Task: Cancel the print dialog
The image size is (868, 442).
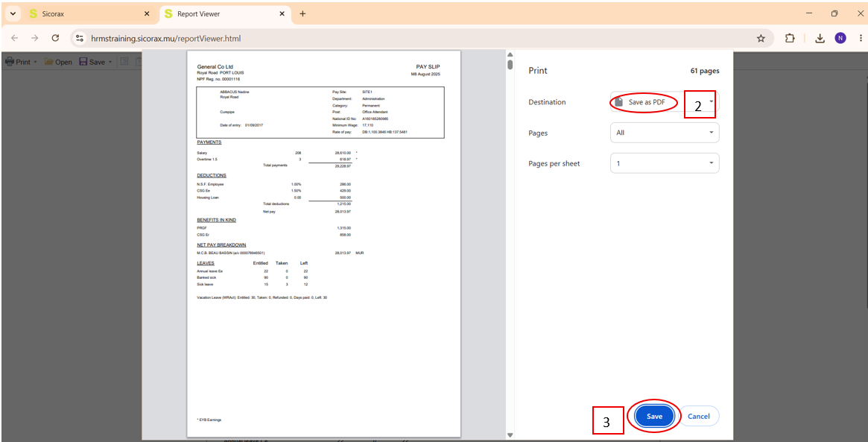Action: point(699,416)
